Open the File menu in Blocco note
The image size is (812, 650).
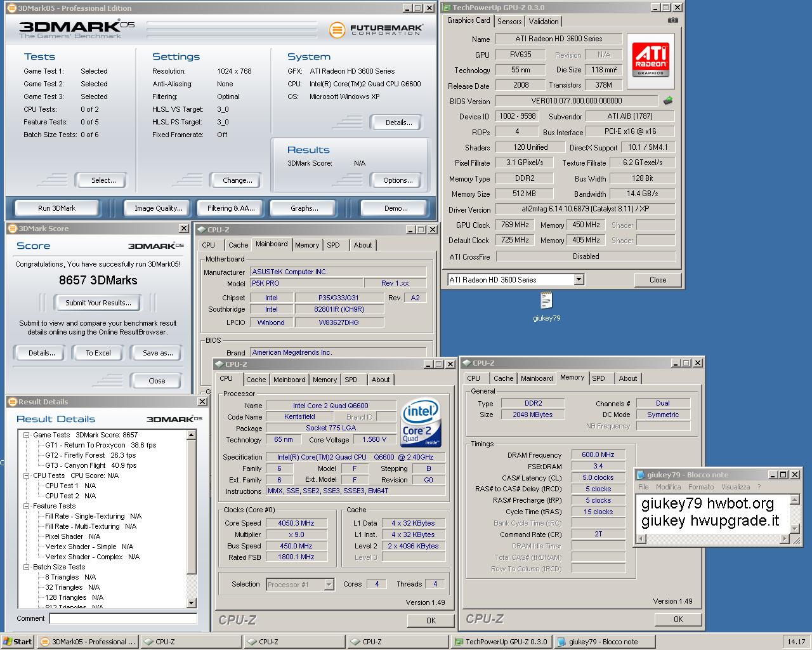tap(643, 487)
